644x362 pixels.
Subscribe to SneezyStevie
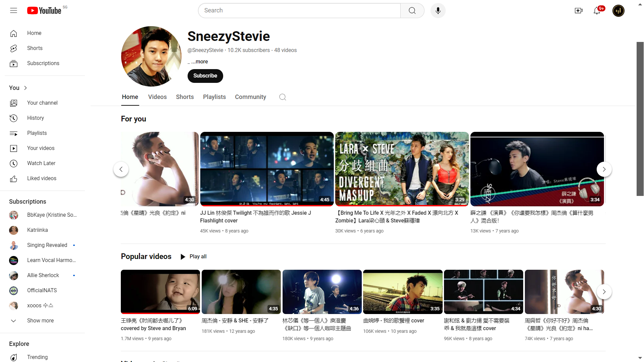(x=205, y=76)
